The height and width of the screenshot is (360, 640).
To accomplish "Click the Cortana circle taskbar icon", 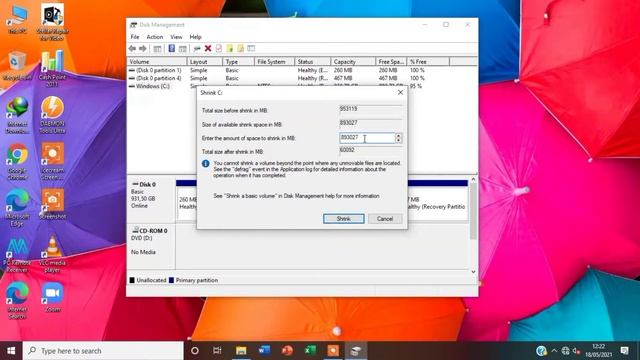I will click(195, 351).
